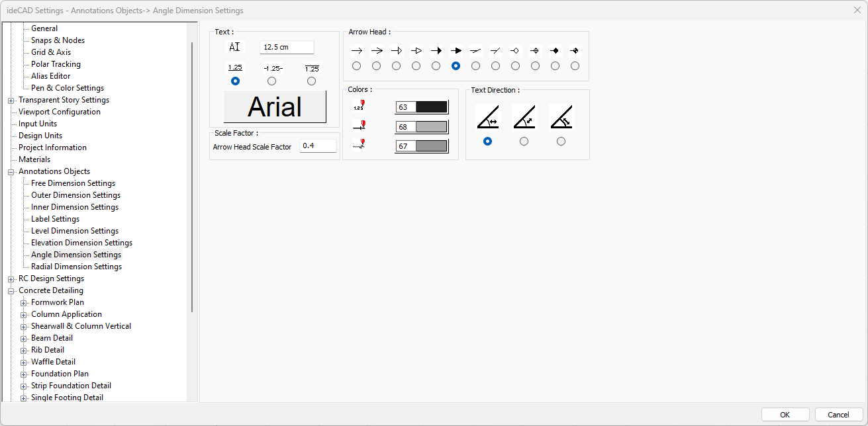Click the solid filled dot arrowhead icon
Screen dimensions: 868x426
(x=555, y=50)
